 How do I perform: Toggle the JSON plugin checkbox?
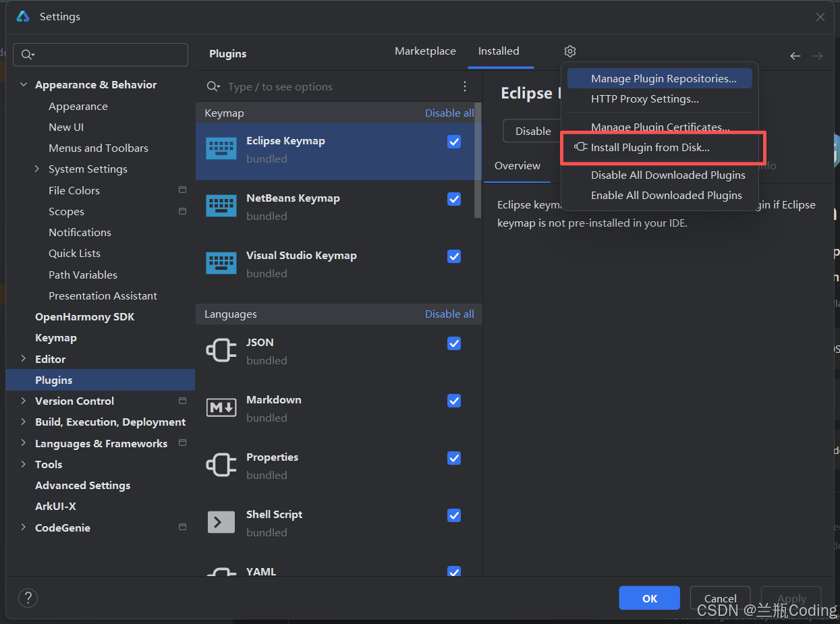pos(454,343)
